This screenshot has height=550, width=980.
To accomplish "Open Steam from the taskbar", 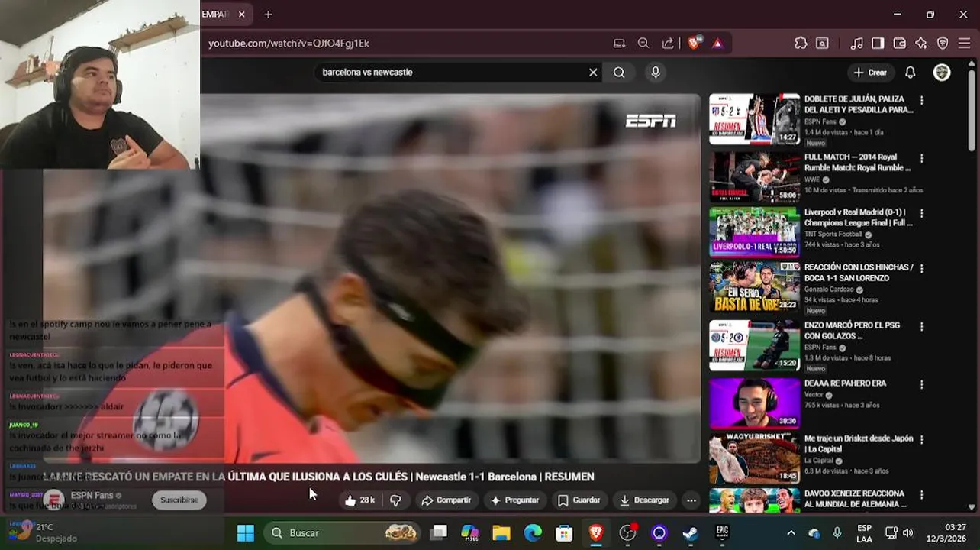I will tap(690, 532).
